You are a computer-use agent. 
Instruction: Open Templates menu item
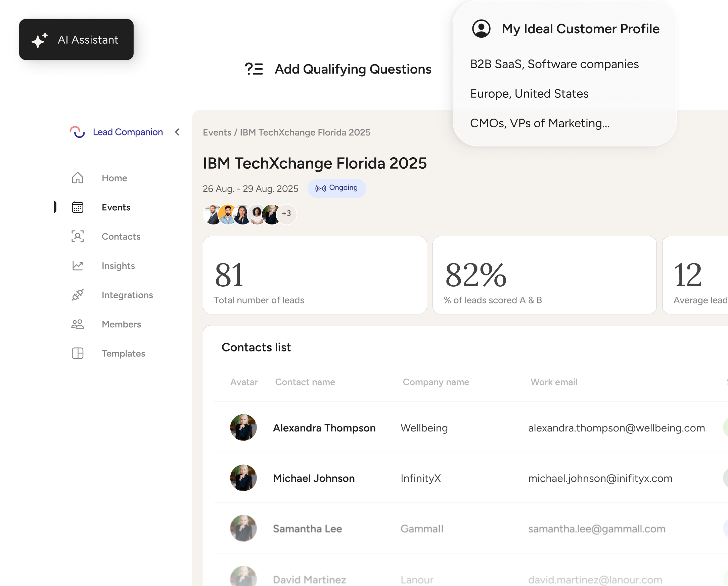[123, 353]
